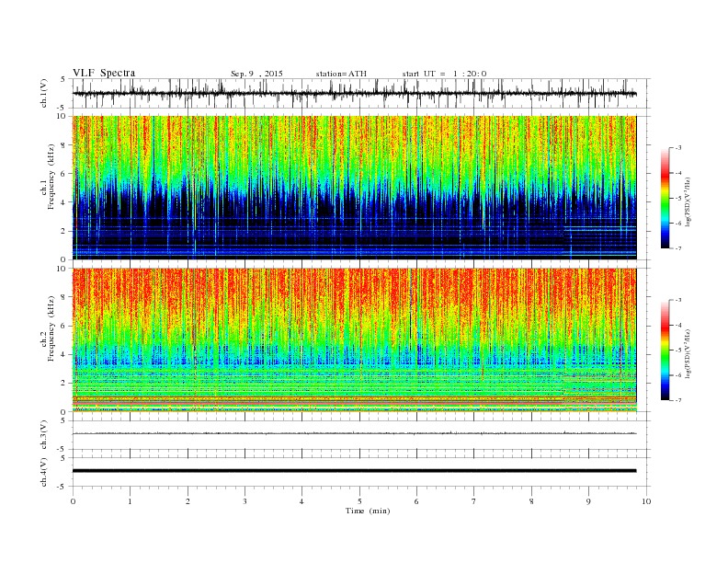Click the '-7' label on ch.2 color scale
This screenshot has width=728, height=563.
coord(678,400)
